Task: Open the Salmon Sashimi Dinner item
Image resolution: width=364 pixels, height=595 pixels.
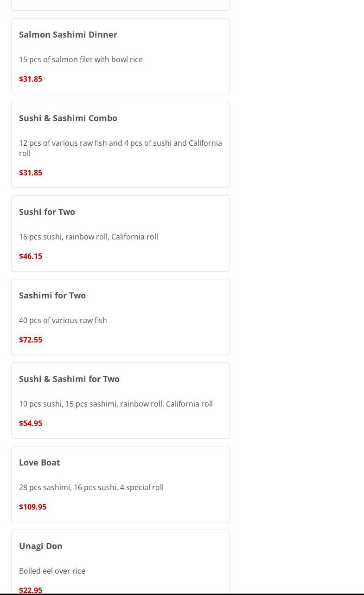Action: tap(68, 34)
